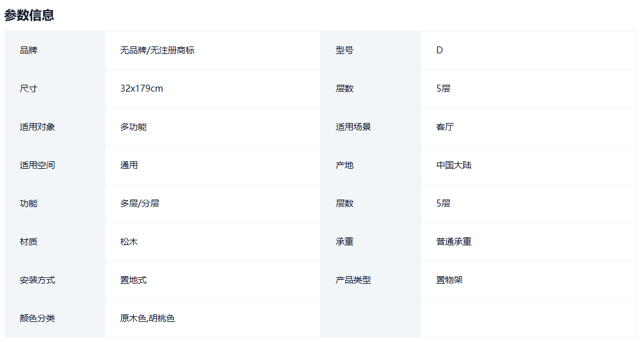The width and height of the screenshot is (644, 342).
Task: Select the 原木色,胡桃色 color value
Action: pos(148,318)
